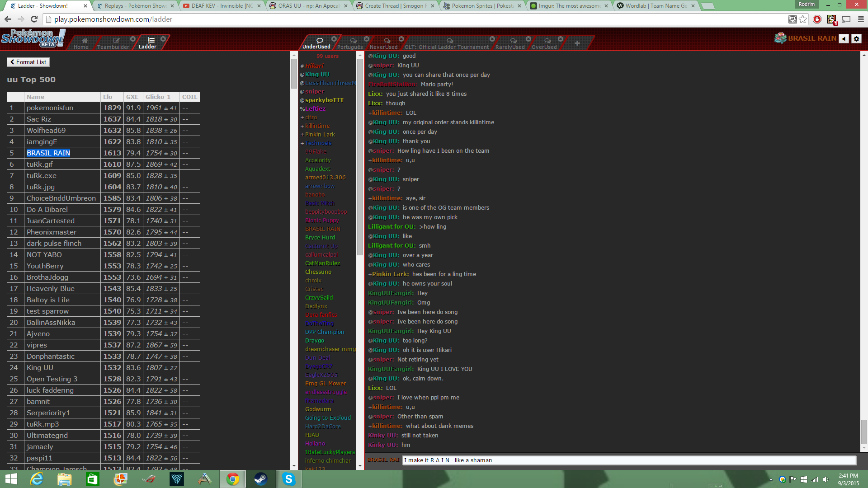
Task: Switch to Create Thread Smogon browser tab
Action: [x=396, y=6]
